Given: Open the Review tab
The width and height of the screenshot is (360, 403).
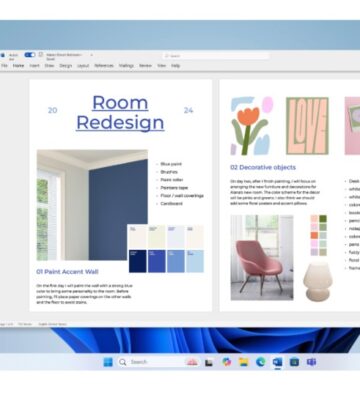Looking at the screenshot, I should click(145, 66).
